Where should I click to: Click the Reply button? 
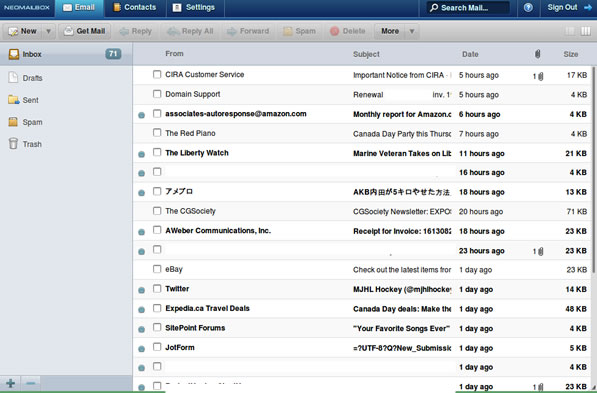pyautogui.click(x=136, y=31)
